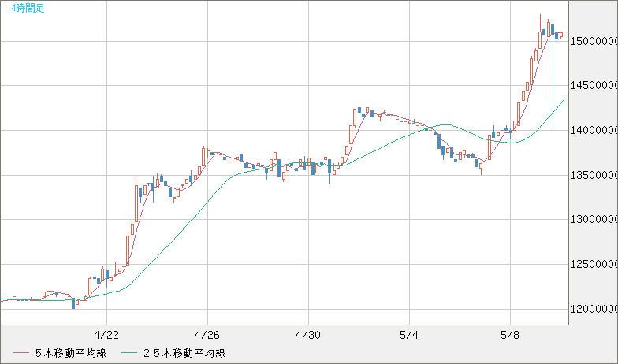Click the long blue wick candle after 5/8
Image resolution: width=618 pixels, height=364 pixels.
[553, 77]
